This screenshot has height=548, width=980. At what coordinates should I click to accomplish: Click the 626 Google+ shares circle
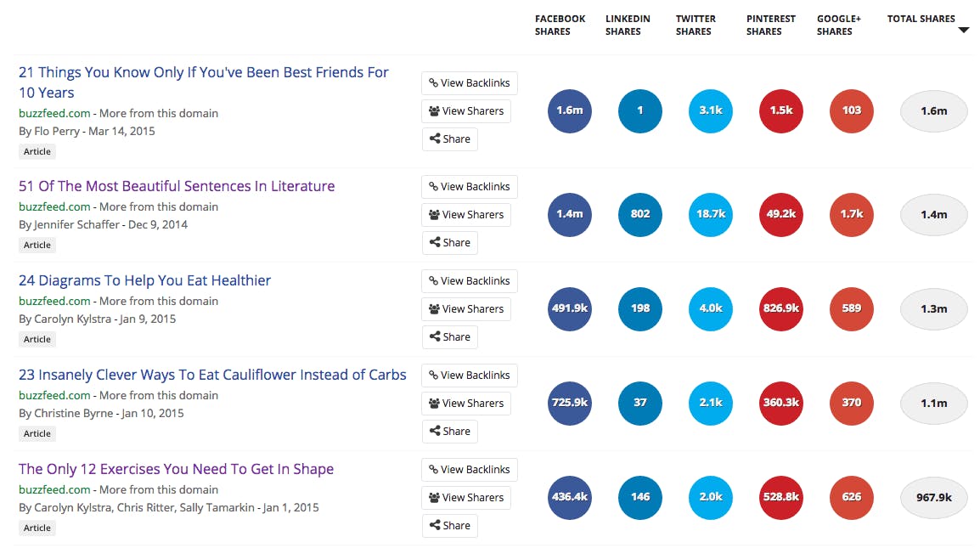(852, 497)
